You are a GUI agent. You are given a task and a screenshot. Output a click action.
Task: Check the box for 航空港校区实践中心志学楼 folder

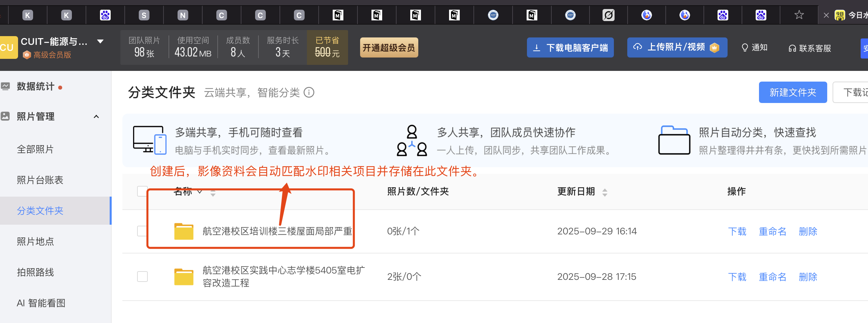tap(142, 277)
